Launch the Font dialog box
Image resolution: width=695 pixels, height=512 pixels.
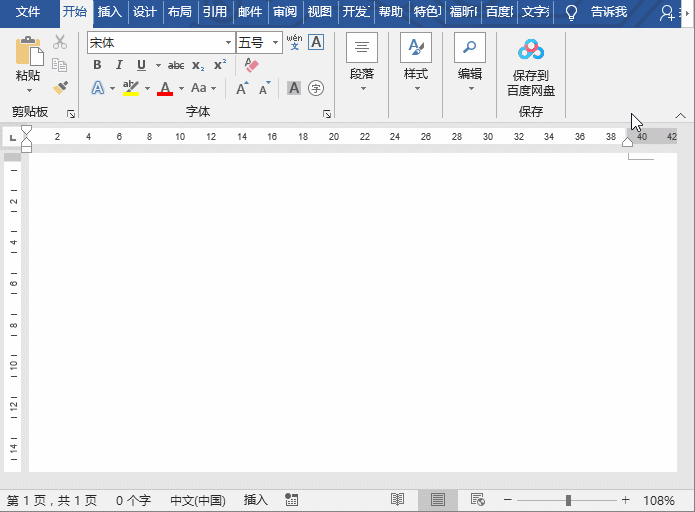(327, 114)
